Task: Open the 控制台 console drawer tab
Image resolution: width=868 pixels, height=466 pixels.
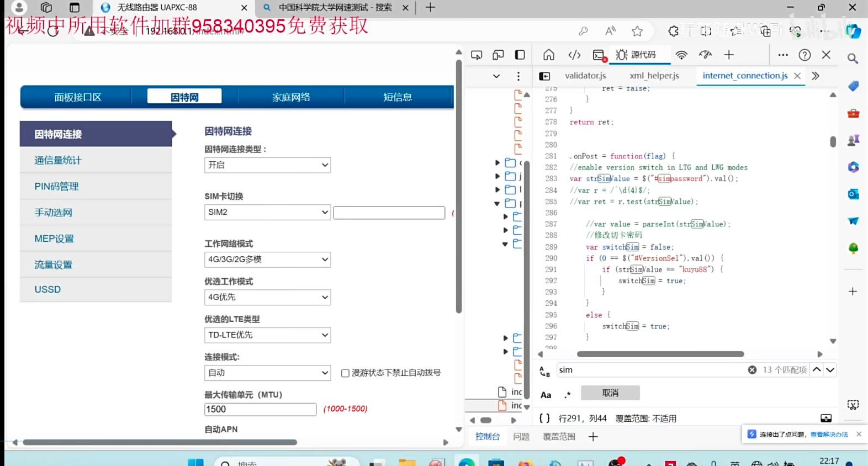Action: coord(488,437)
